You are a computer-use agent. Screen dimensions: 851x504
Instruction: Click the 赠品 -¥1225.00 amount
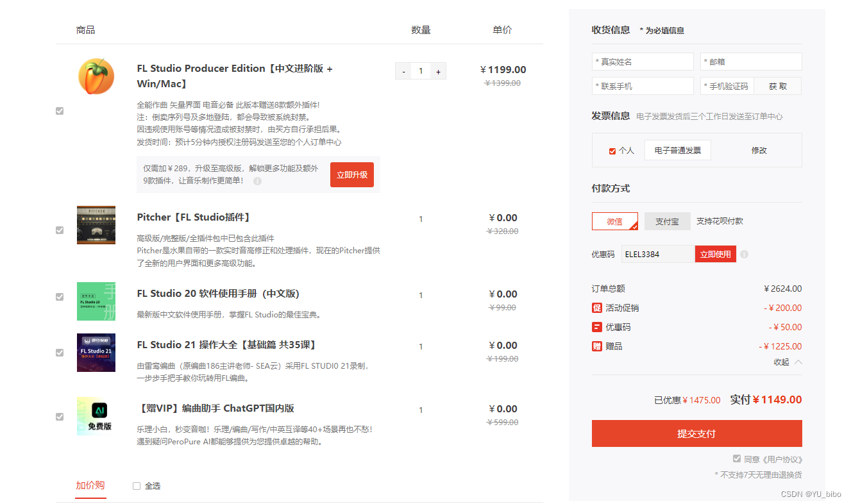point(780,346)
